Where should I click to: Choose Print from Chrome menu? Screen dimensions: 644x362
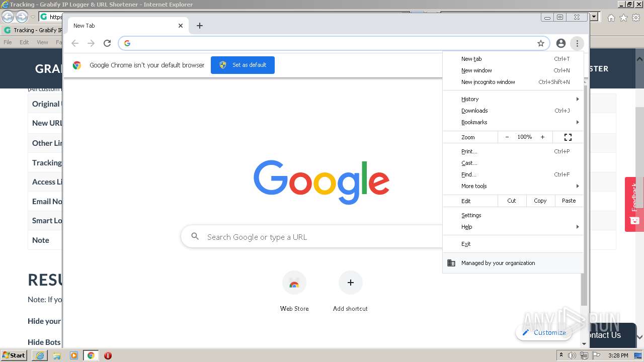point(513,151)
